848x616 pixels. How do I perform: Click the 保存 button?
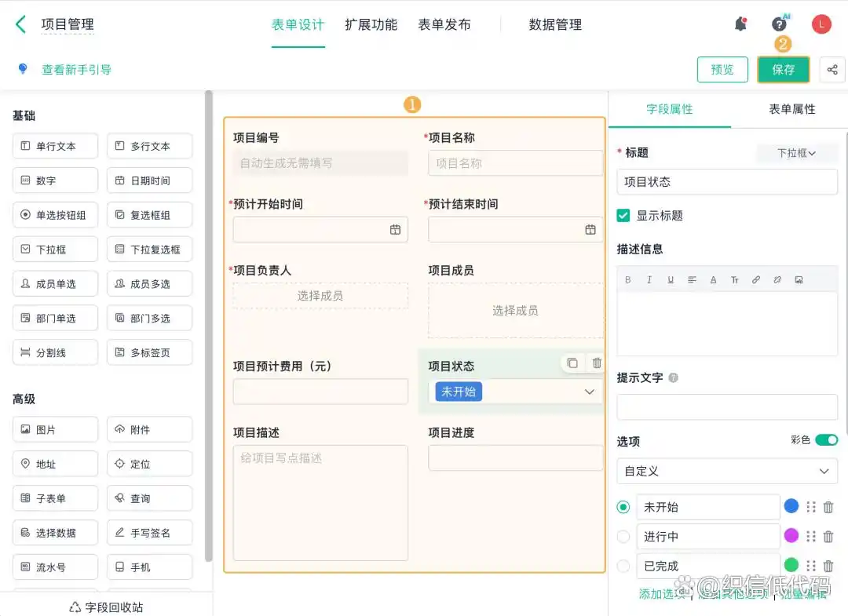[x=783, y=69]
